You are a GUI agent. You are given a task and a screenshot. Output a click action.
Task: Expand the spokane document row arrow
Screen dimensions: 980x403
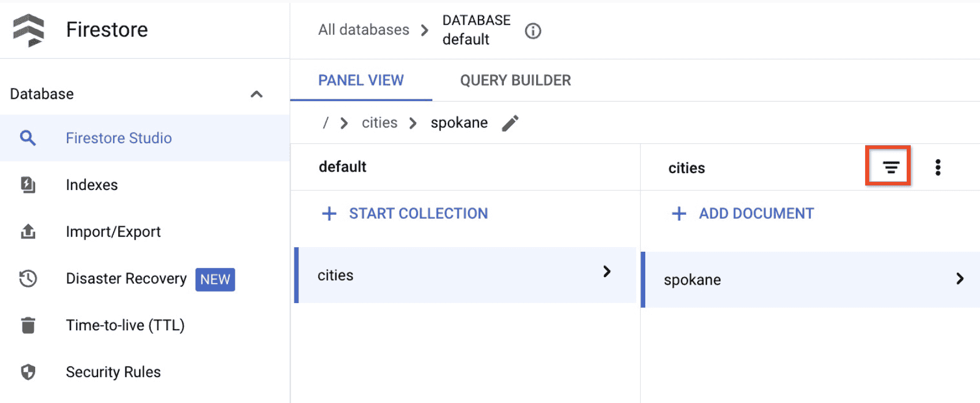[x=959, y=279]
